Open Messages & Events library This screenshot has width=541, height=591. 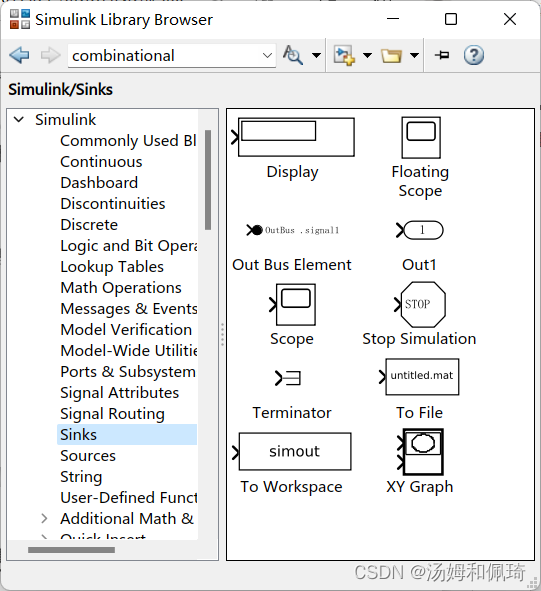[x=129, y=309]
